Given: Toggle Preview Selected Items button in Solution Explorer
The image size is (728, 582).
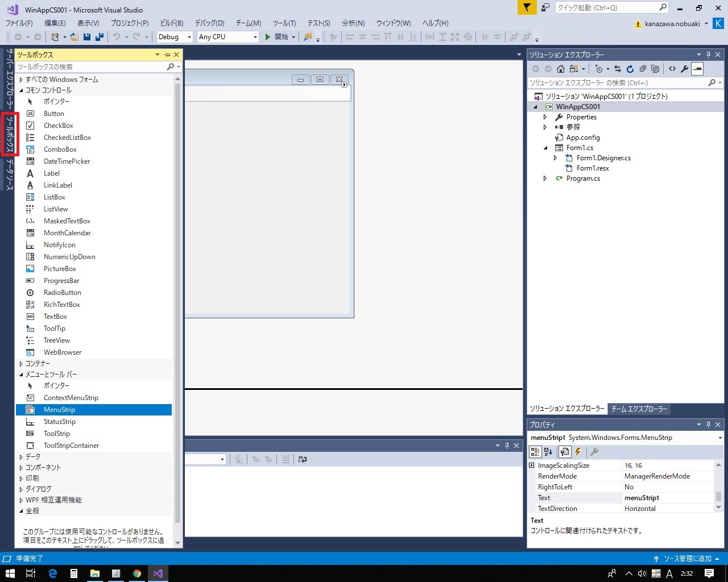Looking at the screenshot, I should [x=697, y=69].
